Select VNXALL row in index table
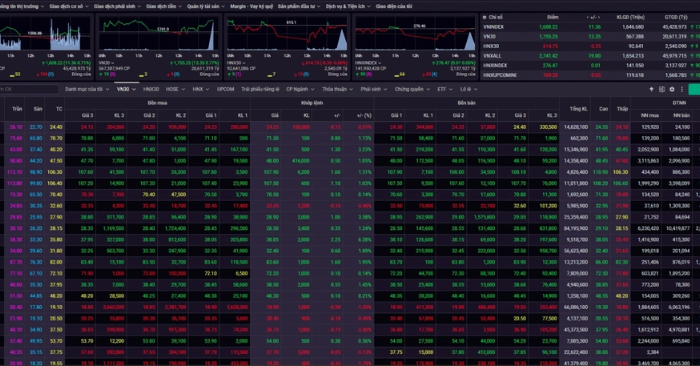This screenshot has height=366, width=700. coord(590,56)
